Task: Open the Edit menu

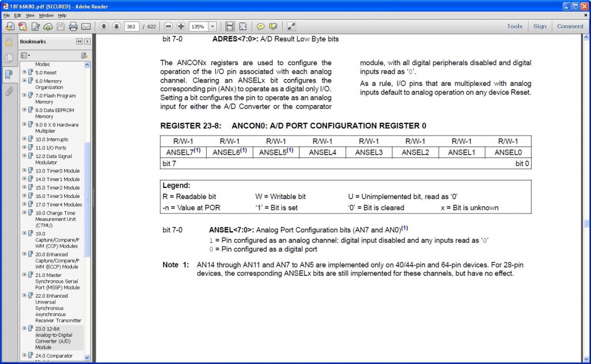Action: tap(17, 16)
